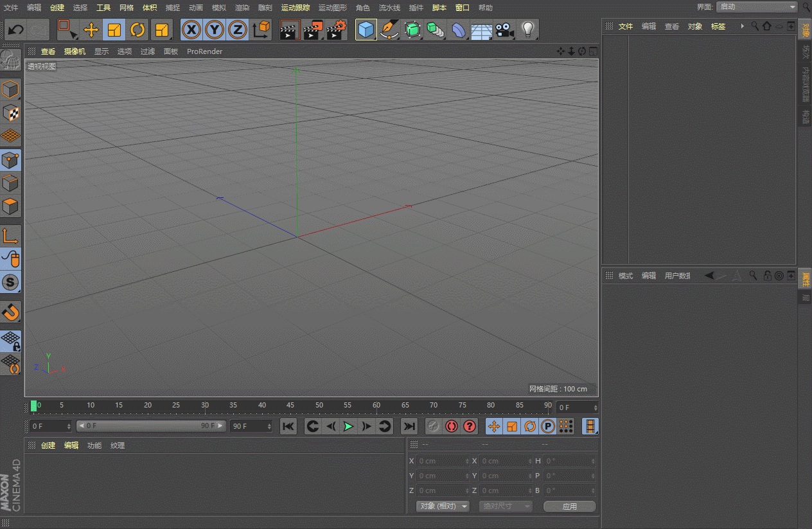Viewport: 812px width, 529px height.
Task: Open the 界面 layout dropdown
Action: pyautogui.click(x=757, y=6)
